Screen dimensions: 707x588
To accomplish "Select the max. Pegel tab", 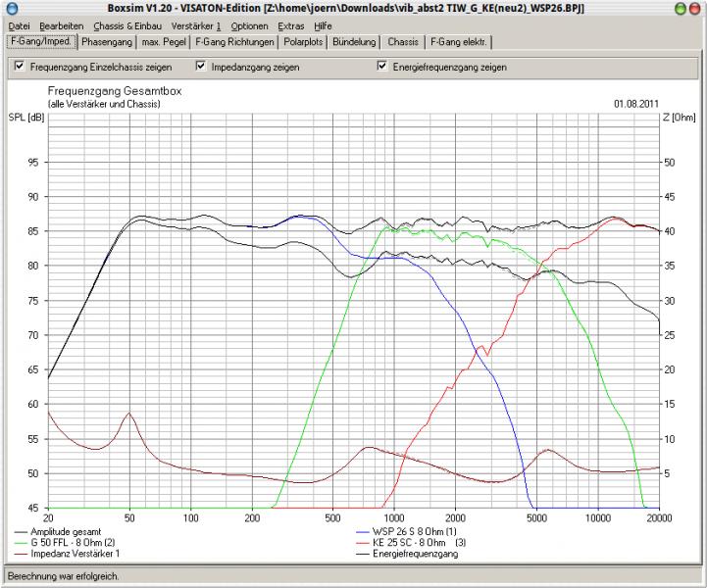I will (164, 42).
